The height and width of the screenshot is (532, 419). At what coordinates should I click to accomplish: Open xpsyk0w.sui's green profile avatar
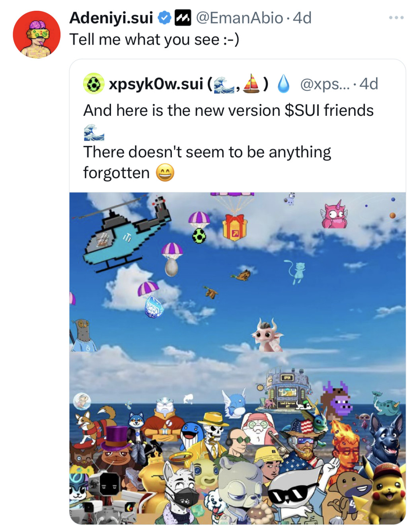(x=94, y=84)
